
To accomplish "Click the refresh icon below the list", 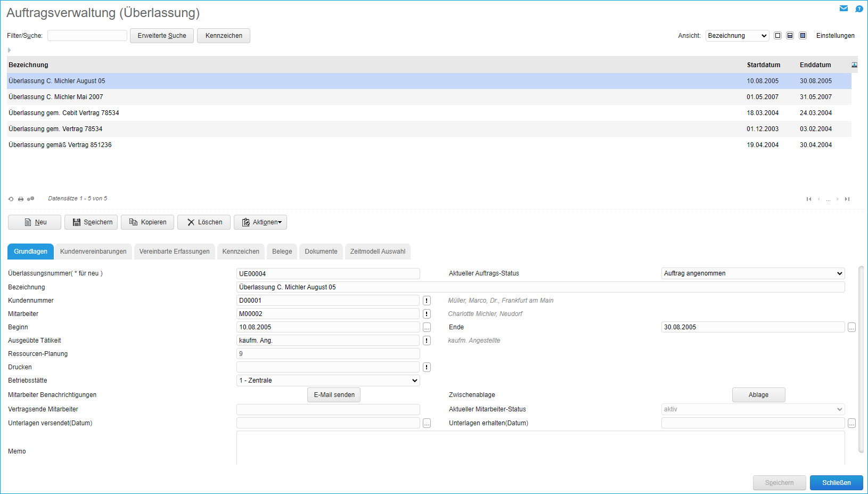I will (11, 199).
